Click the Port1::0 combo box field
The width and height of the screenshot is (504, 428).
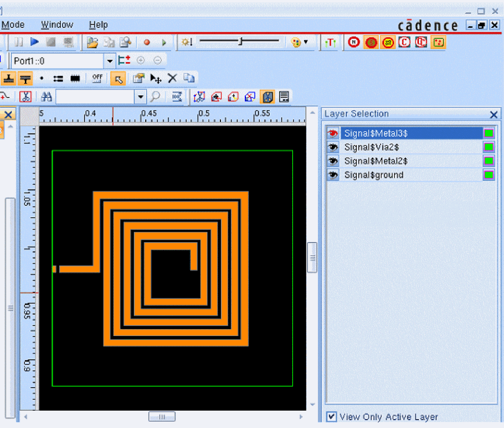tap(58, 61)
